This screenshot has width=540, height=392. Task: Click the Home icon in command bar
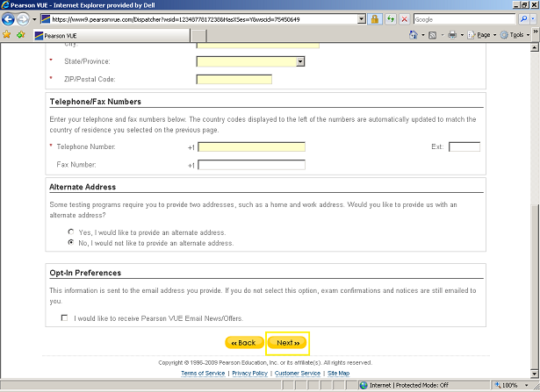[x=414, y=35]
